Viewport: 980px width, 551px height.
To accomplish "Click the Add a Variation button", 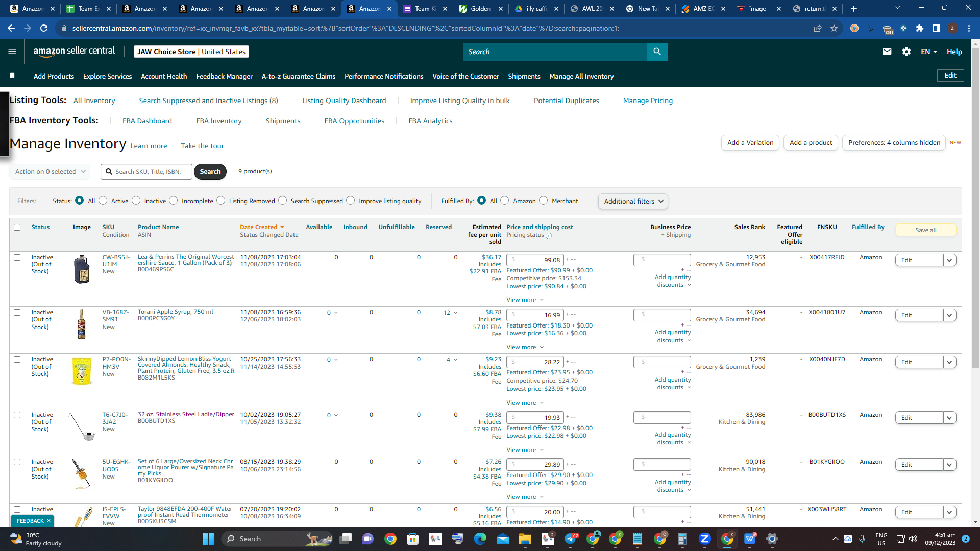I will pos(750,142).
